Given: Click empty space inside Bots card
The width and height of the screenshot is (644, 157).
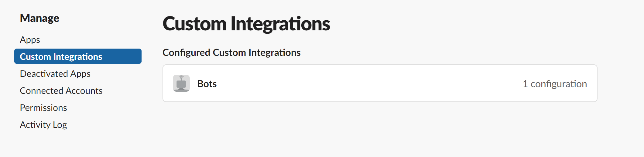Looking at the screenshot, I should (365, 84).
